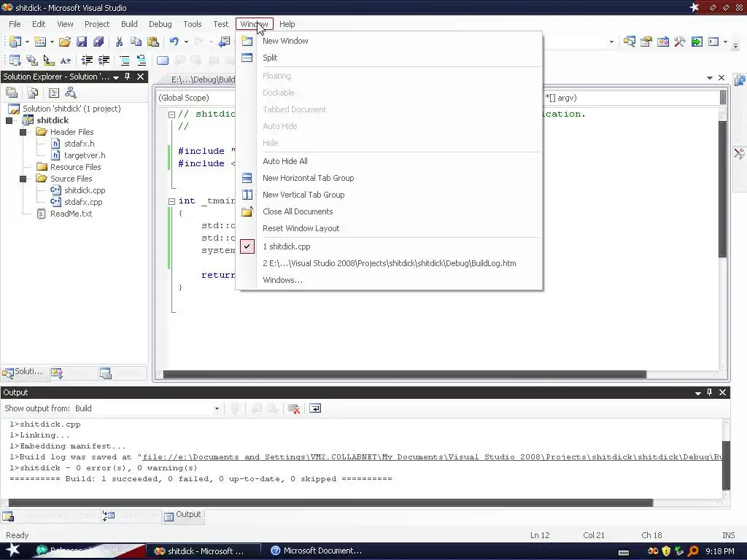Image resolution: width=747 pixels, height=560 pixels.
Task: Toggle auto-hide pin on Output panel
Action: tap(709, 392)
